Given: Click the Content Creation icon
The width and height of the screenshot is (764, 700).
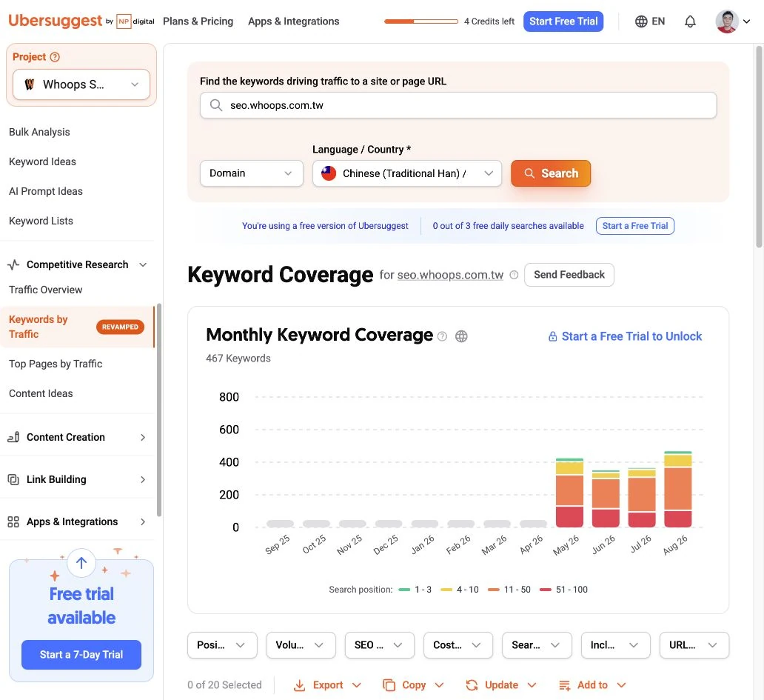Looking at the screenshot, I should pyautogui.click(x=13, y=437).
